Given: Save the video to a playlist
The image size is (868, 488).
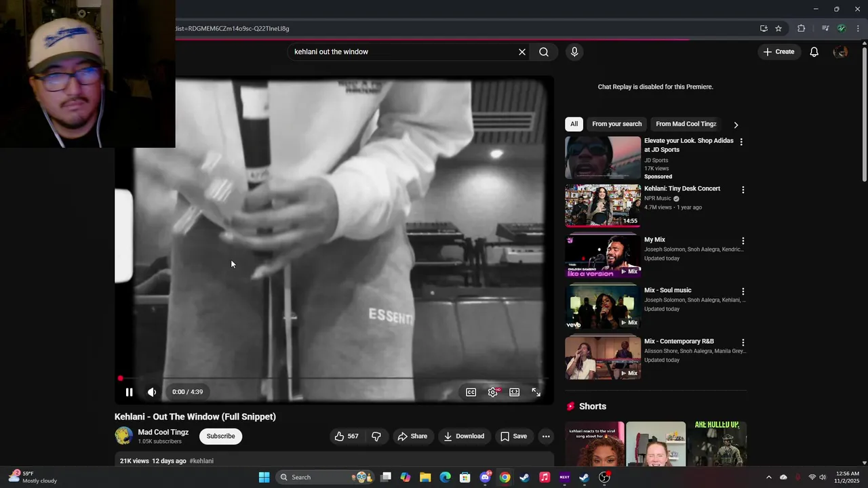Looking at the screenshot, I should pos(513,436).
